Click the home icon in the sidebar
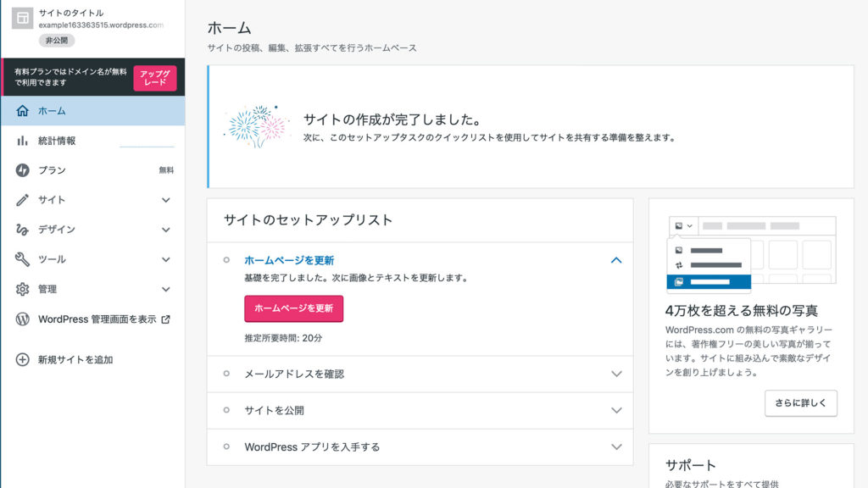The height and width of the screenshot is (488, 868). pos(22,111)
